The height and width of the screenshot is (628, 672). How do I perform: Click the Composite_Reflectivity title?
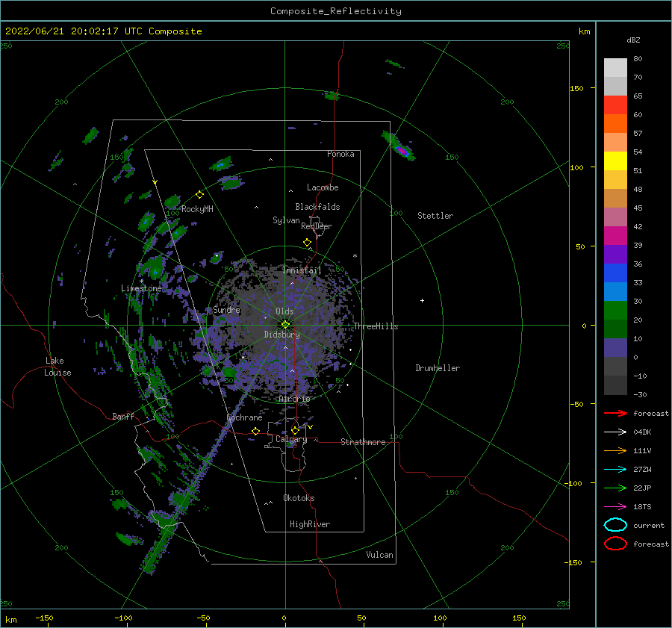[x=336, y=11]
